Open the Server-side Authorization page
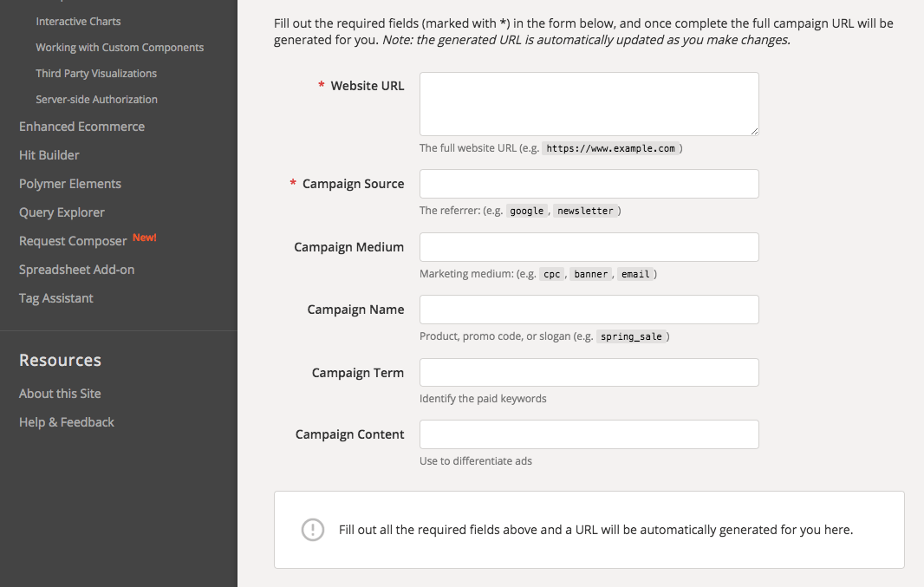Screen dimensions: 924x587 tap(96, 99)
